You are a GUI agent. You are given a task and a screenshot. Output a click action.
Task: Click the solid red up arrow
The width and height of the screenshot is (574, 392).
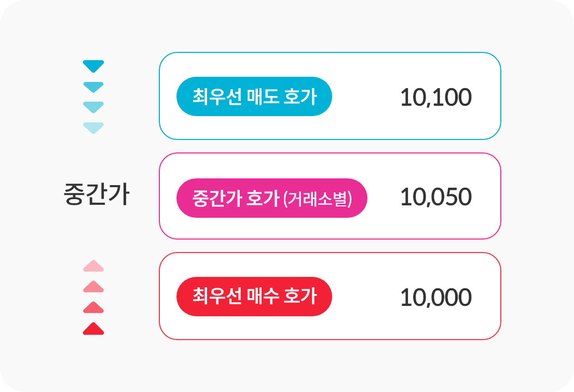pyautogui.click(x=93, y=328)
